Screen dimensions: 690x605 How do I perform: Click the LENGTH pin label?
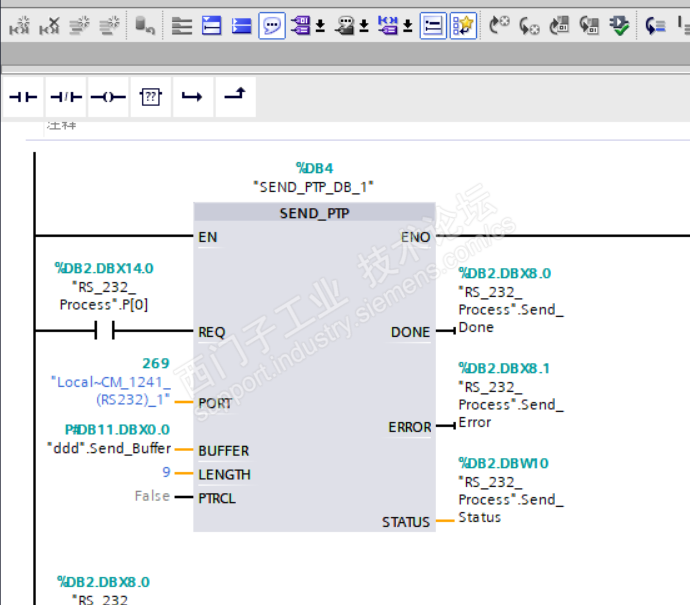click(x=224, y=475)
